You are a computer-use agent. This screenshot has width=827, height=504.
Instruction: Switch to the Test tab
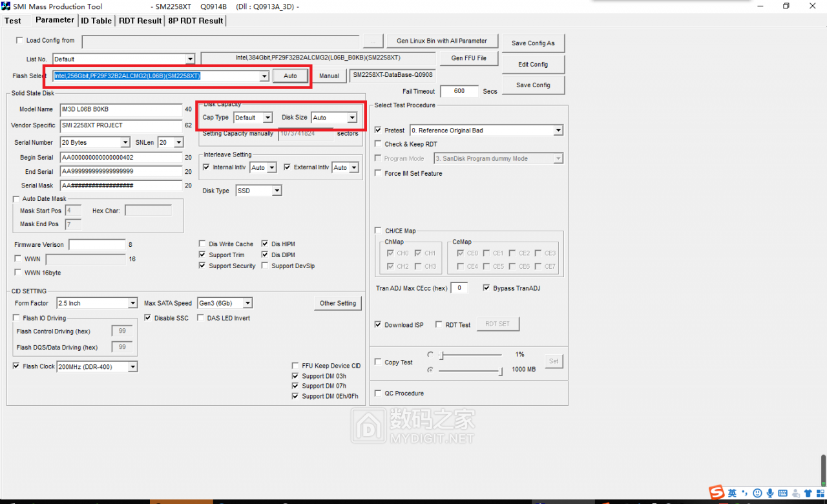point(13,21)
